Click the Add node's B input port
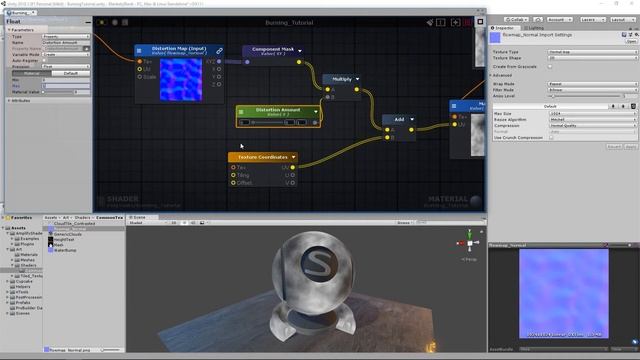The height and width of the screenshot is (360, 640). (387, 138)
